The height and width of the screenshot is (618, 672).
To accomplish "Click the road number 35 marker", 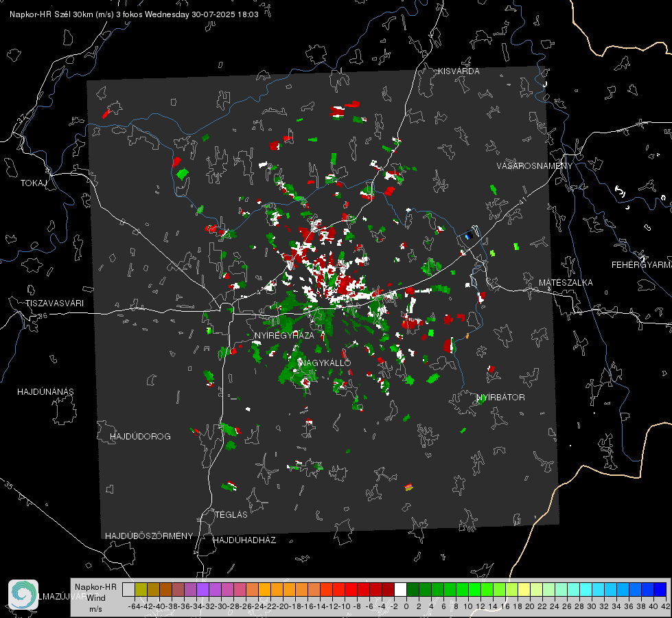I will pyautogui.click(x=10, y=485).
